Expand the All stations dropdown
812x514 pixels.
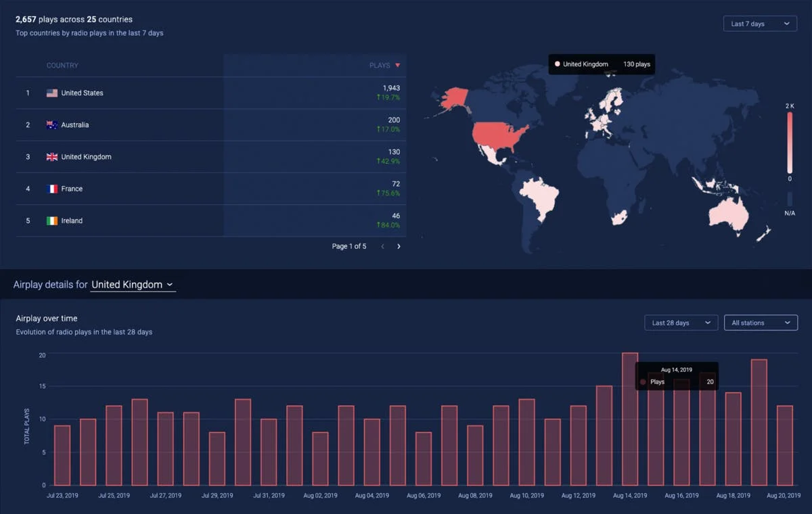[761, 323]
